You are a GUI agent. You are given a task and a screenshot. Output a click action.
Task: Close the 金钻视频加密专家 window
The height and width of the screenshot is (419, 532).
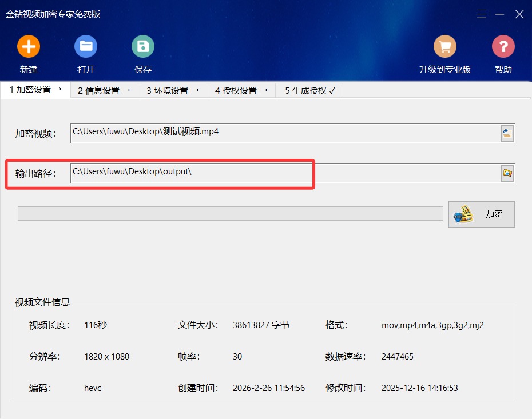click(x=519, y=14)
